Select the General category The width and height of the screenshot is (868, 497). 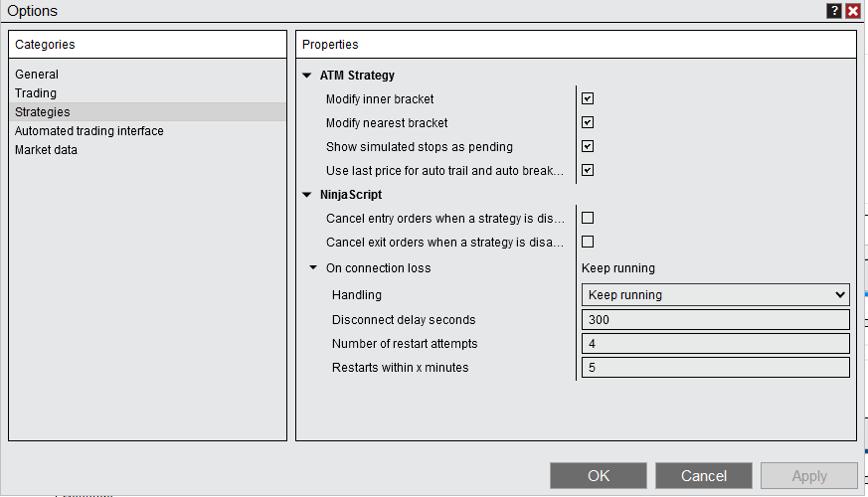pos(37,75)
